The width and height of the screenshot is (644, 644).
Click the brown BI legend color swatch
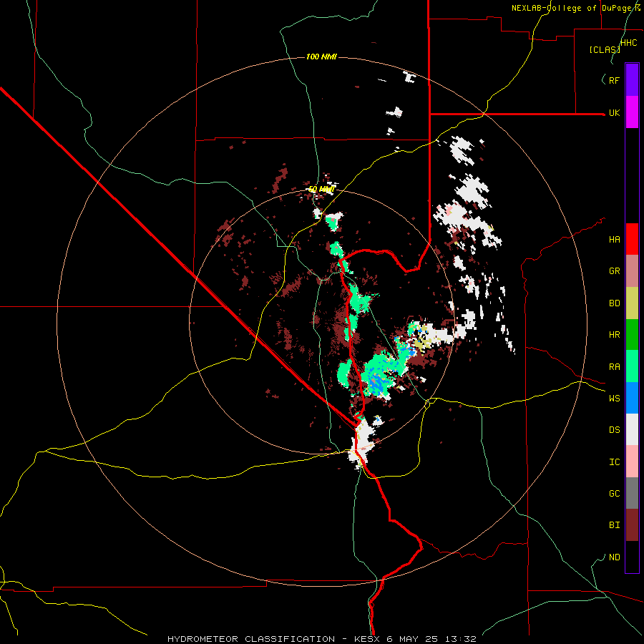(x=632, y=525)
